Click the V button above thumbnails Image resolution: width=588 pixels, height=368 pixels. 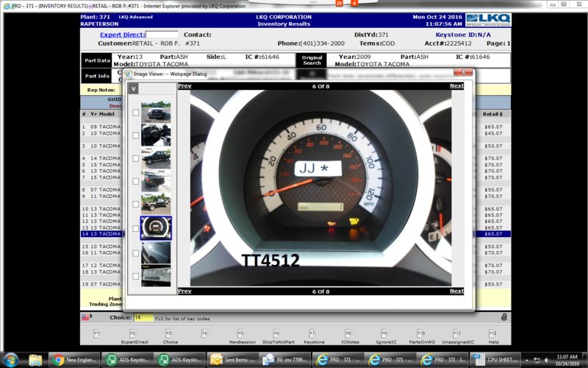[x=133, y=89]
